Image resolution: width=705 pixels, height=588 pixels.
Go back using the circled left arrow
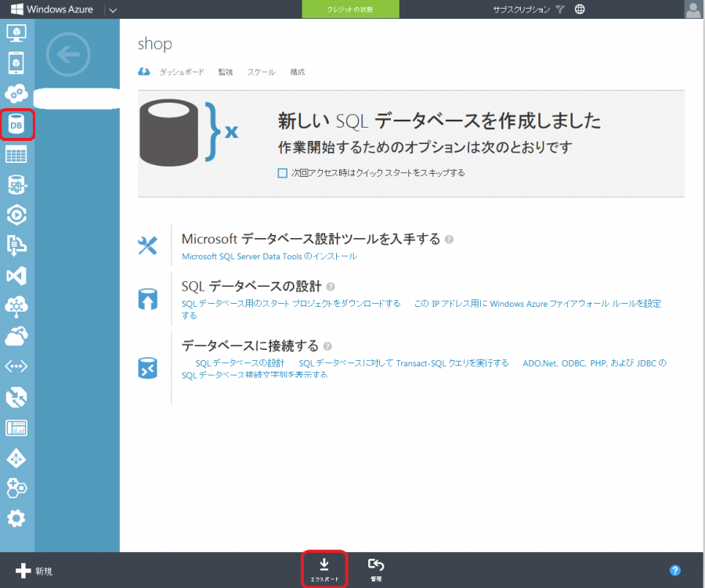(68, 54)
